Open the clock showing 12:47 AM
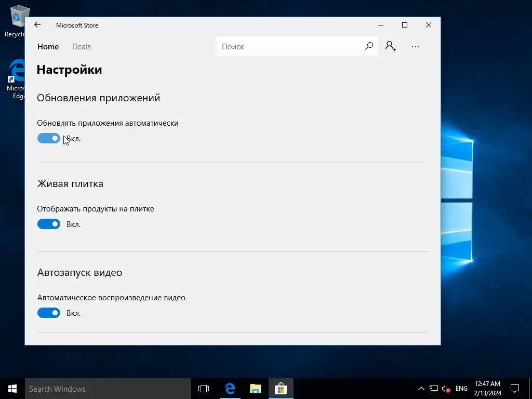 coord(487,389)
